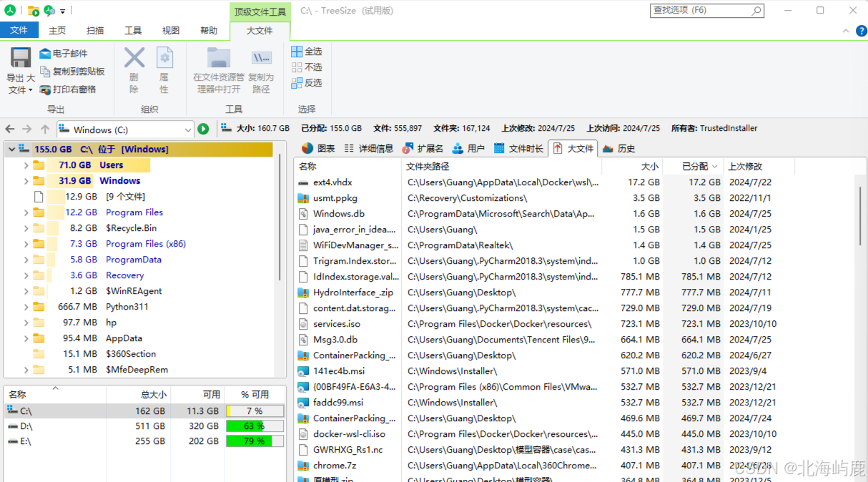Viewport: 868px width, 482px height.
Task: Copy to clipboard (复制到剪贴板) button
Action: (72, 72)
